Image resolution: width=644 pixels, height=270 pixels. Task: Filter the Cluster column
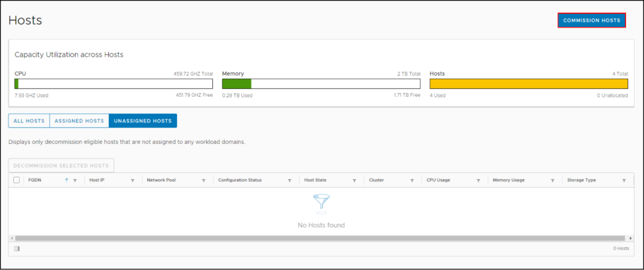pos(412,181)
